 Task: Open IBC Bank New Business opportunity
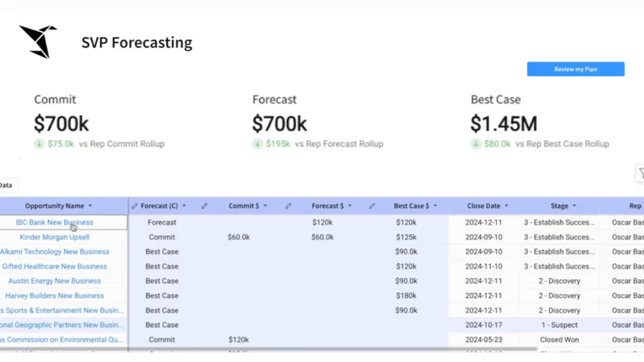tap(55, 222)
